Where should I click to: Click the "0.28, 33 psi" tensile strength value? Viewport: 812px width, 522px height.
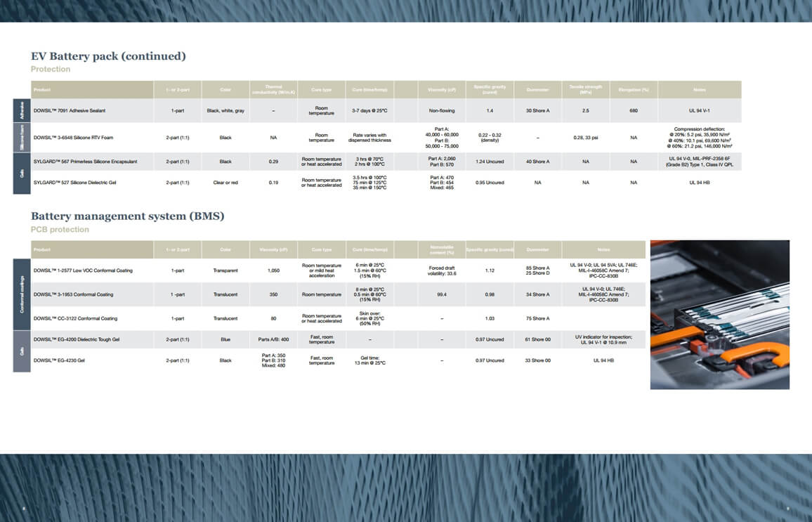[x=586, y=138]
